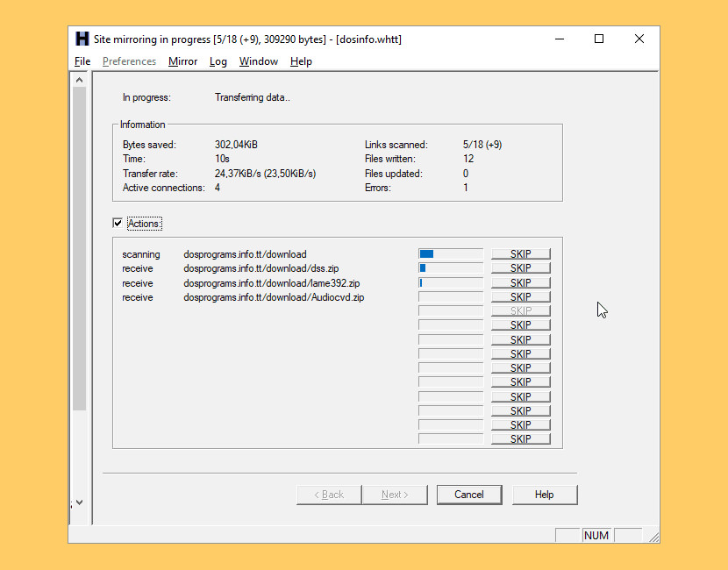Click the disabled Next button
The image size is (728, 570).
pyautogui.click(x=395, y=495)
